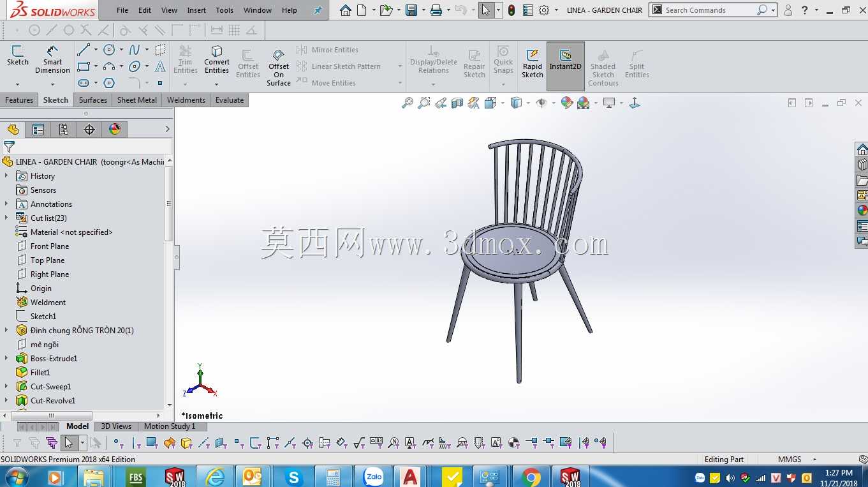Screen dimensions: 868x487
Task: Click the Rebuild traffic light icon
Action: tap(511, 10)
